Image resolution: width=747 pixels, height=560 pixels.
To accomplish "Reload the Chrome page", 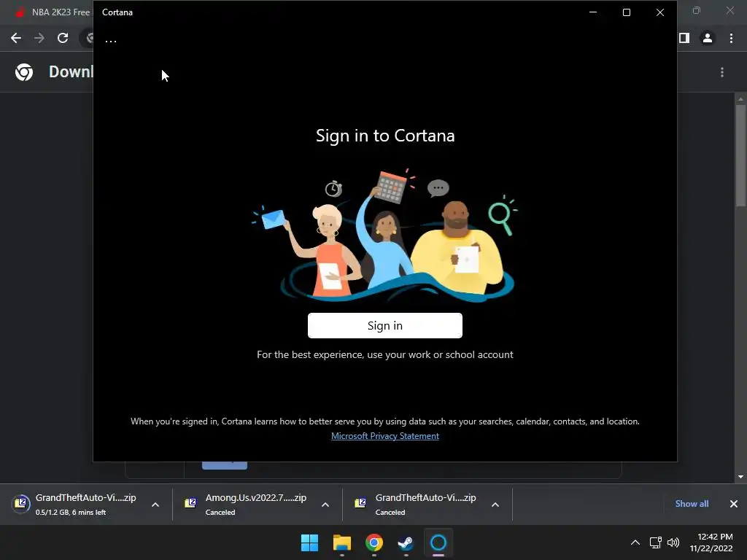I will pyautogui.click(x=63, y=38).
